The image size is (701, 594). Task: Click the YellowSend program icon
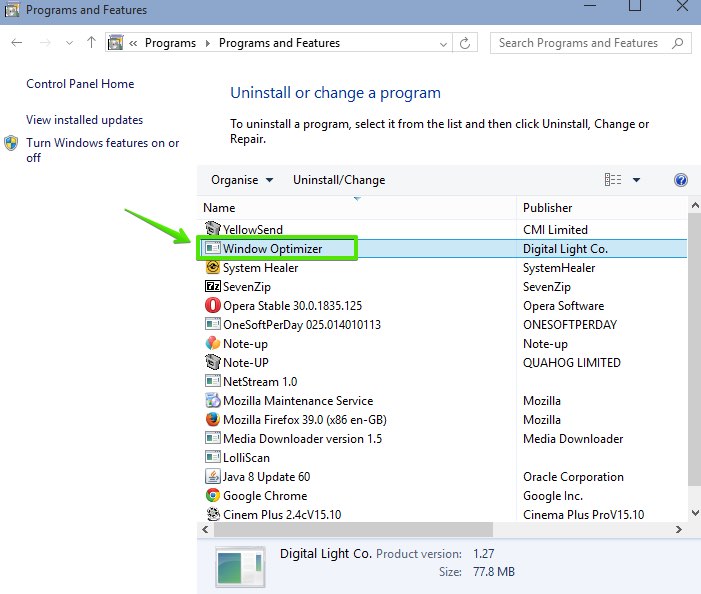click(x=212, y=230)
